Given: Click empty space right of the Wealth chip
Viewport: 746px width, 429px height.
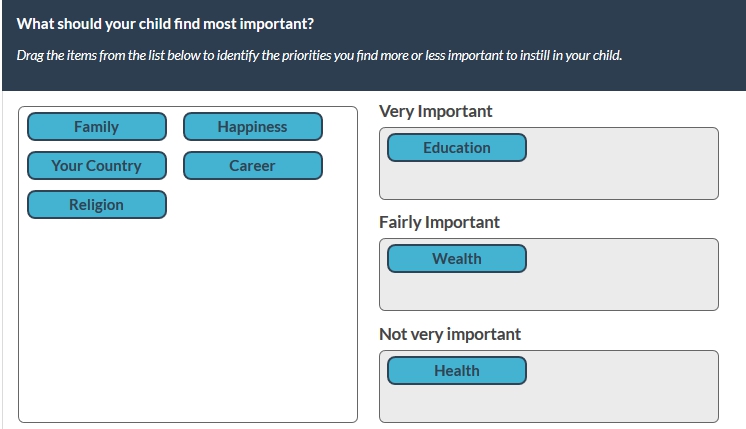Looking at the screenshot, I should tap(620, 259).
